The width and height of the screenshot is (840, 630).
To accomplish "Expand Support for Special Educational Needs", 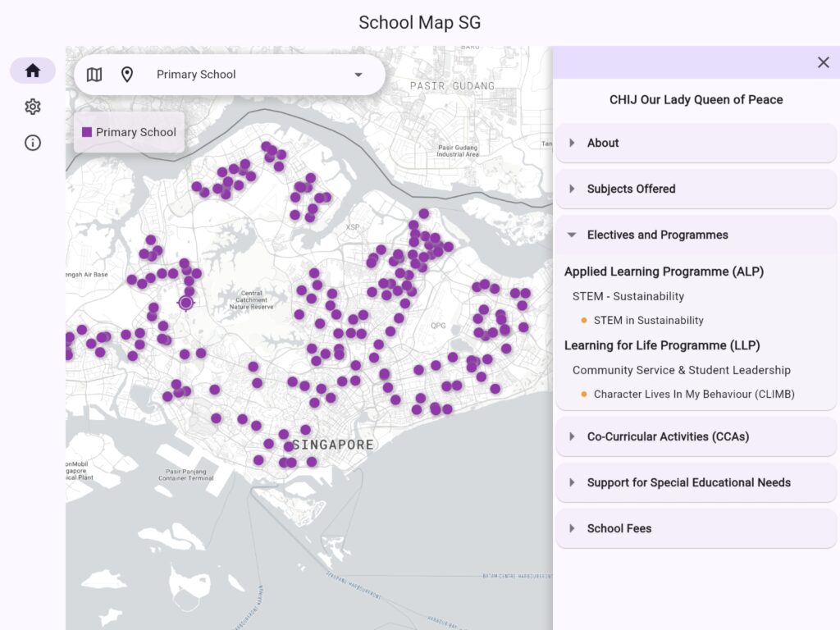I will [x=696, y=482].
